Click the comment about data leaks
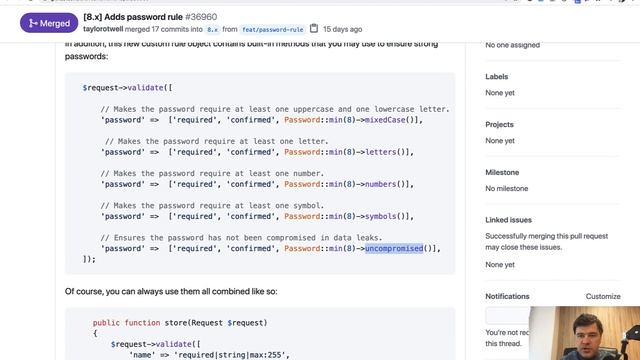The height and width of the screenshot is (360, 640). (x=241, y=238)
